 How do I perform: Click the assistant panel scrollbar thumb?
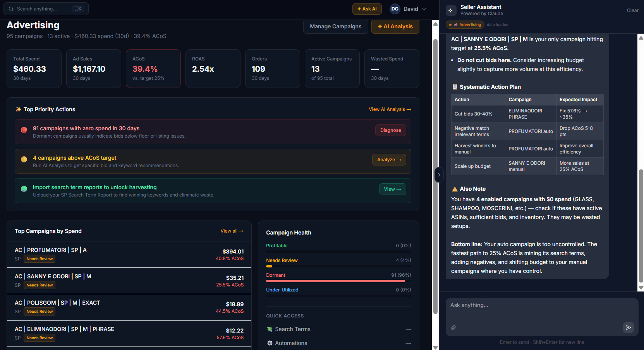[x=641, y=226]
